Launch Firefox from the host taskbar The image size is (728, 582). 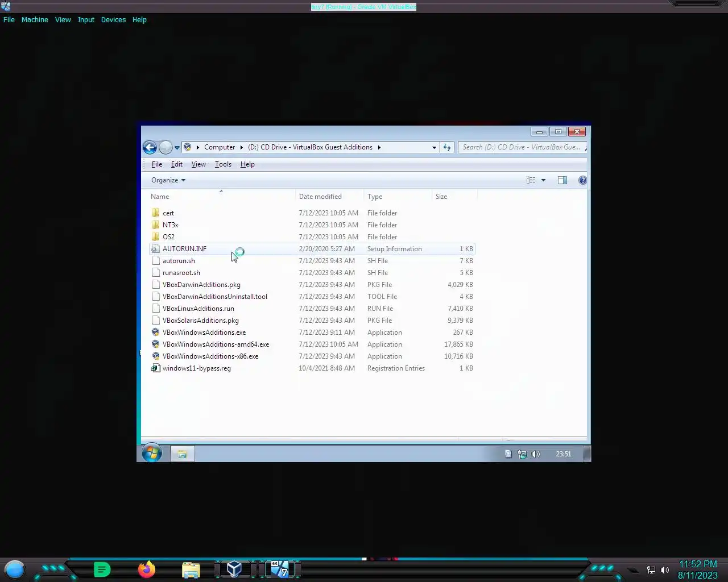coord(147,569)
